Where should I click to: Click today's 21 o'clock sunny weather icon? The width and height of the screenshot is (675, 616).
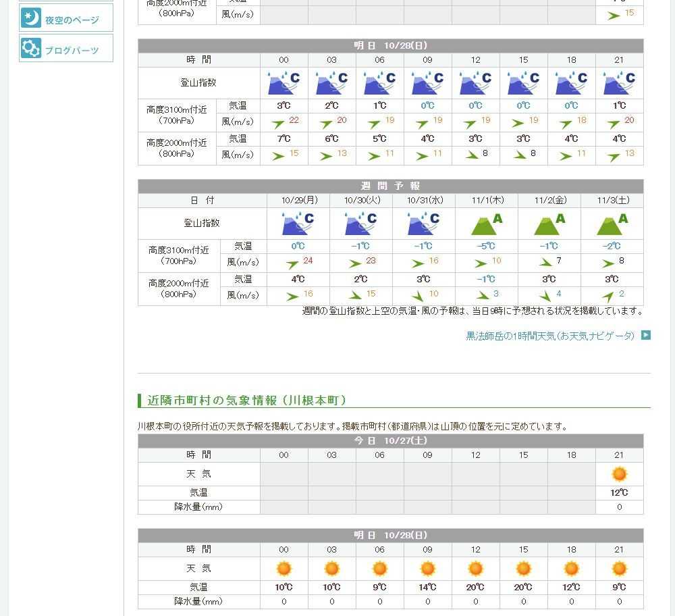pos(619,474)
